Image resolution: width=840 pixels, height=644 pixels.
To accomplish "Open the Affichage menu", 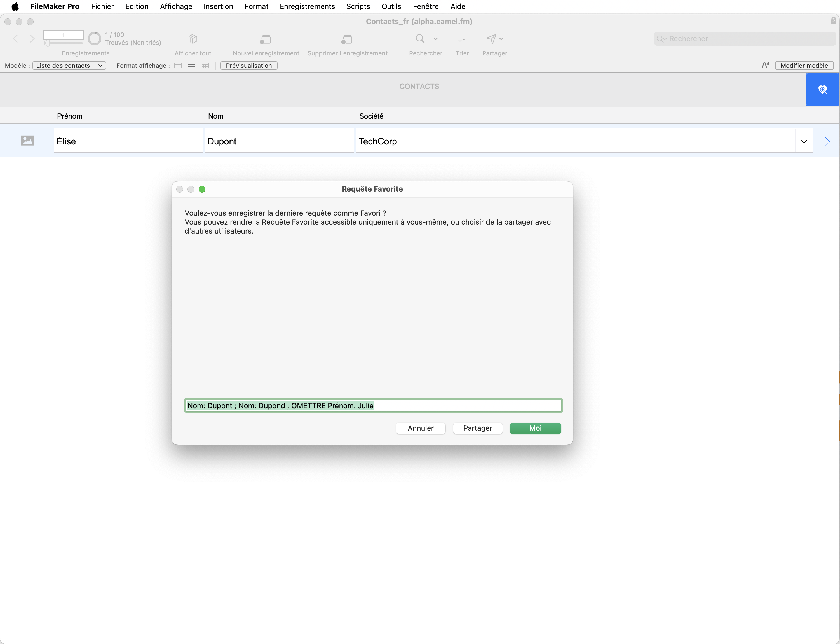I will (176, 6).
